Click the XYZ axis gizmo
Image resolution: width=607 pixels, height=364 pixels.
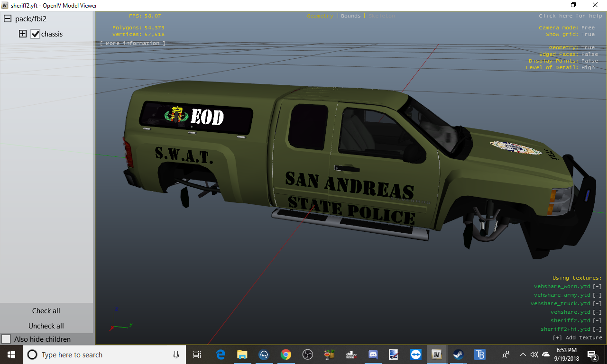coord(120,319)
